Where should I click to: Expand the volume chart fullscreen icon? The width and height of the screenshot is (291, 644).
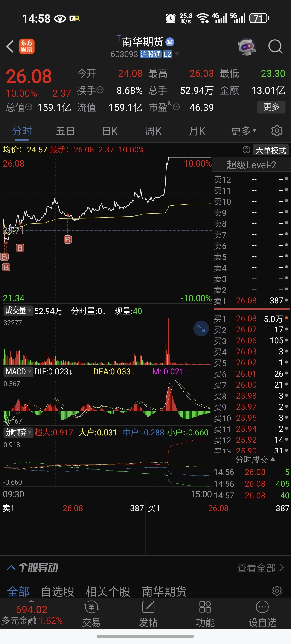pos(201,328)
